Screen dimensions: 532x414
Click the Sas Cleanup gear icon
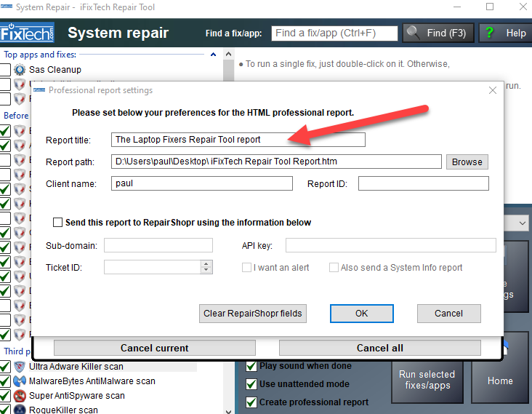tap(20, 70)
